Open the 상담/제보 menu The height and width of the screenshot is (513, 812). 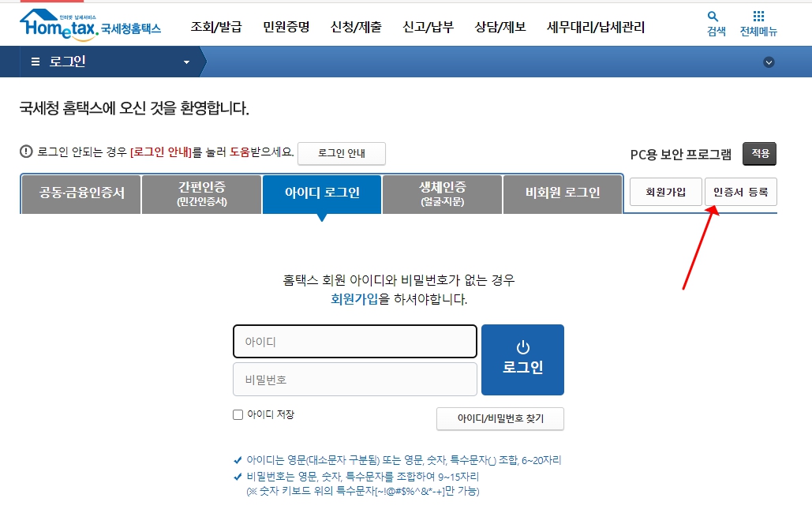pos(500,27)
